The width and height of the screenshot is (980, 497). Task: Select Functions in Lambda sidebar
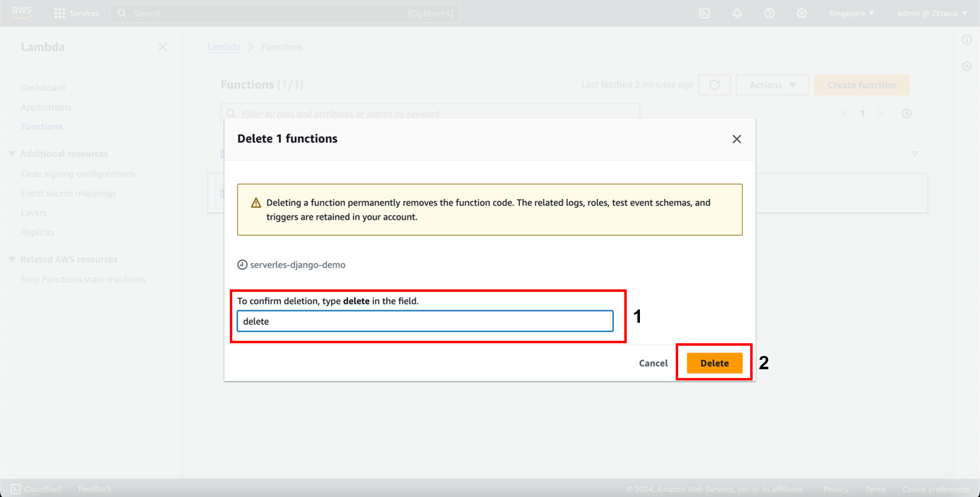click(42, 127)
